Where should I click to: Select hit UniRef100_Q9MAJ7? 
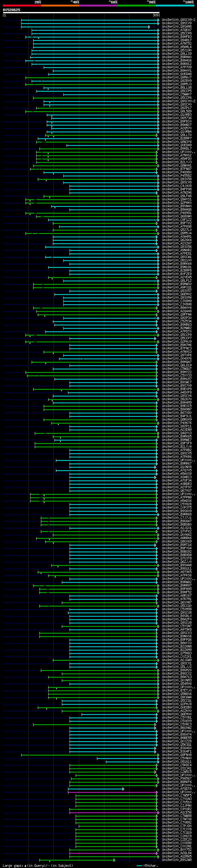click(177, 78)
